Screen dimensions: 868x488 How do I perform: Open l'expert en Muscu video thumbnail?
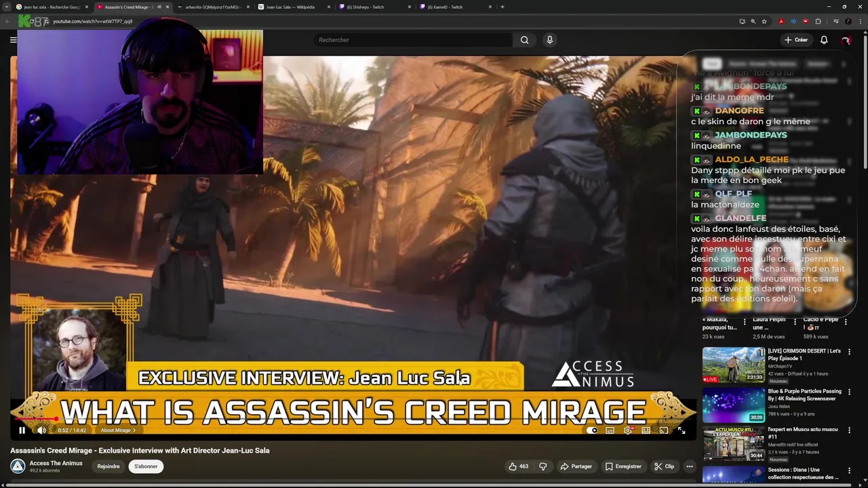pyautogui.click(x=734, y=444)
